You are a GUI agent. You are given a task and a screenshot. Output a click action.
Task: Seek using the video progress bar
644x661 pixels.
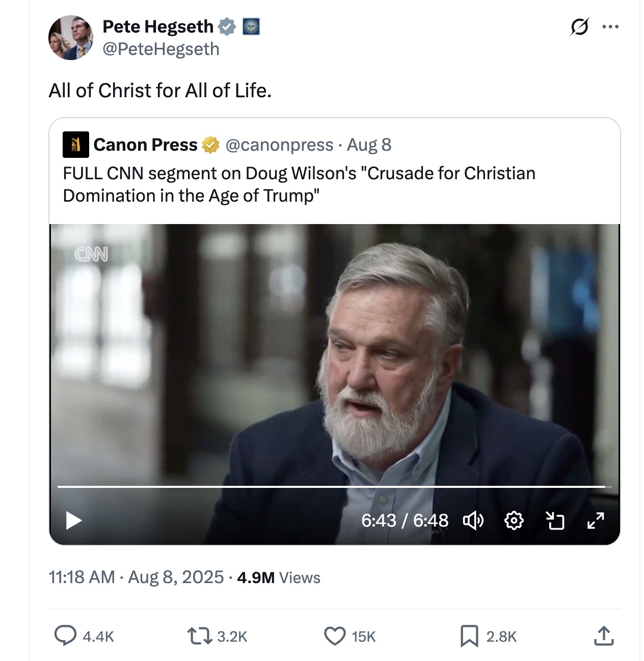pyautogui.click(x=331, y=487)
